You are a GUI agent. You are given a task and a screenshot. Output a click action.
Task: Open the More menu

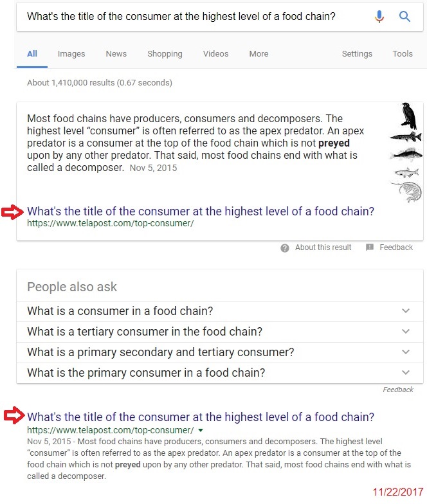pos(259,54)
